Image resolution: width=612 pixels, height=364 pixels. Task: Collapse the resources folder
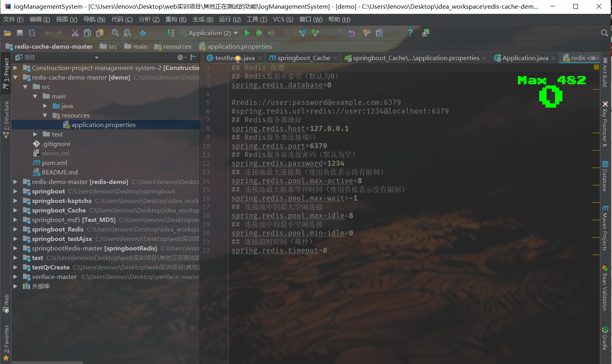(x=45, y=116)
